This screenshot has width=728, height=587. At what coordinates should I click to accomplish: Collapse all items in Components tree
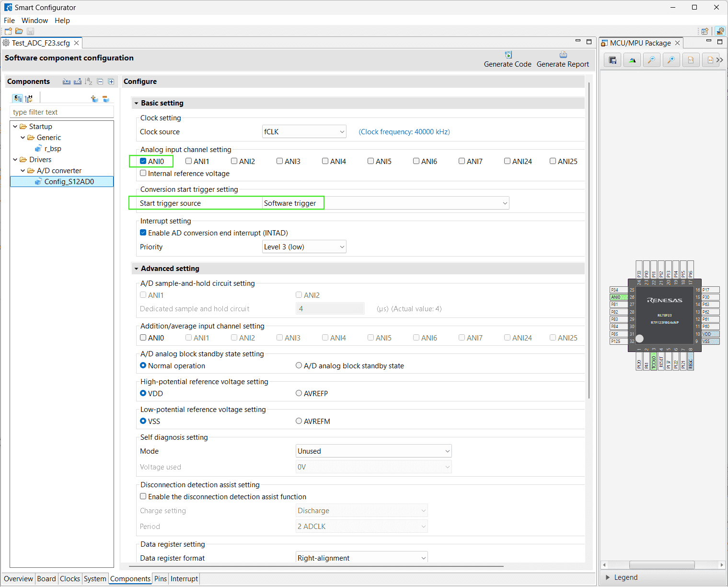tap(100, 82)
